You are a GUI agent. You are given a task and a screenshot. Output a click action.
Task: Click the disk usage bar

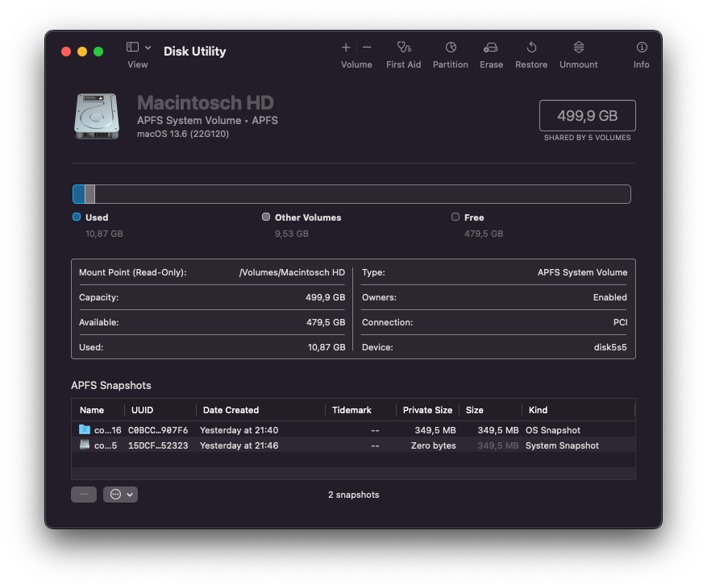[351, 194]
